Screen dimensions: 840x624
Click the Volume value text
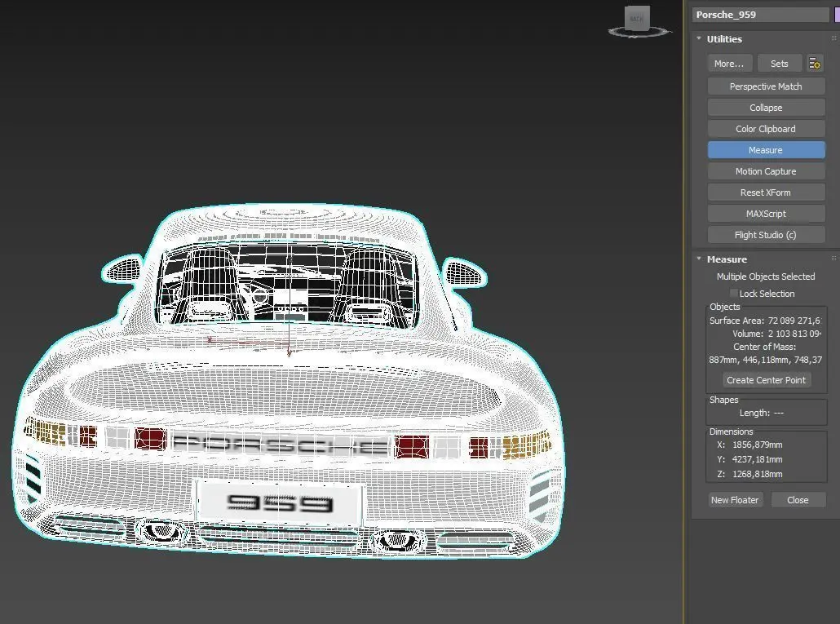[794, 333]
